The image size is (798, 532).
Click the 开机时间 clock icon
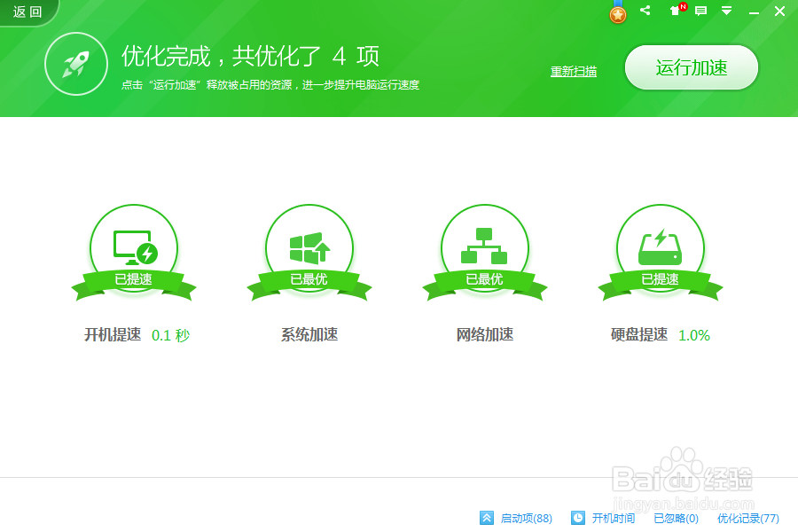click(577, 518)
